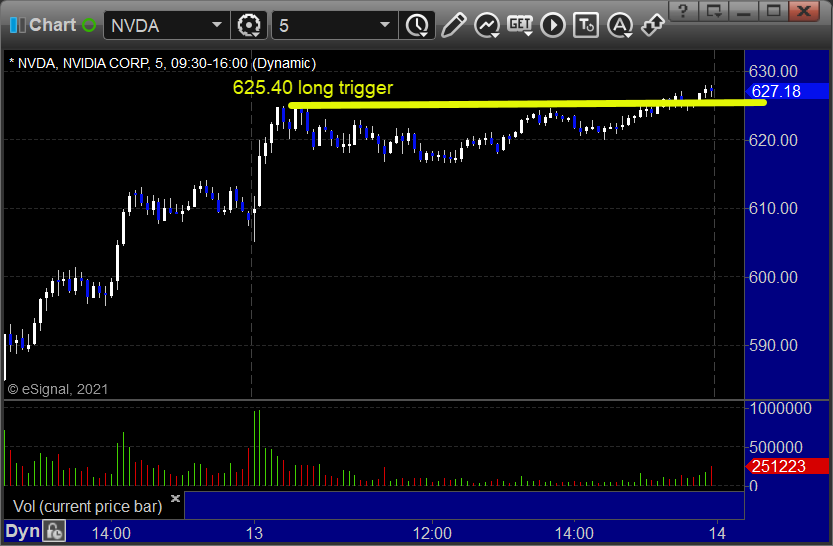This screenshot has width=833, height=546.
Task: Click the arrows cursor tool icon
Action: tap(653, 25)
